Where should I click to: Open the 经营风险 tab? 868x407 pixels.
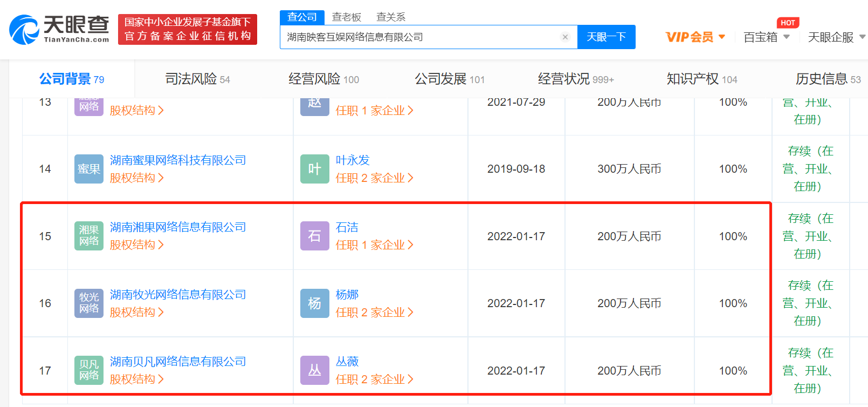[323, 79]
